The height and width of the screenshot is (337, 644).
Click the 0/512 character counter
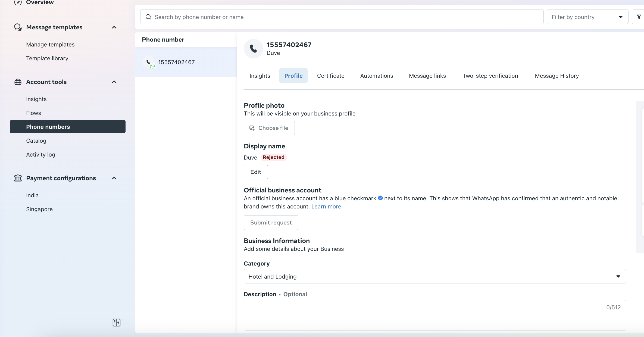[613, 307]
